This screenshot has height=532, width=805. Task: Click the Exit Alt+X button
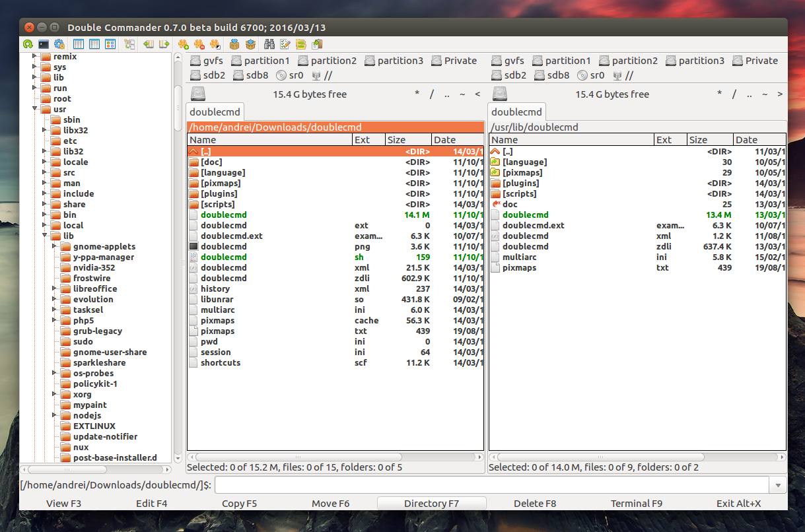tap(739, 504)
